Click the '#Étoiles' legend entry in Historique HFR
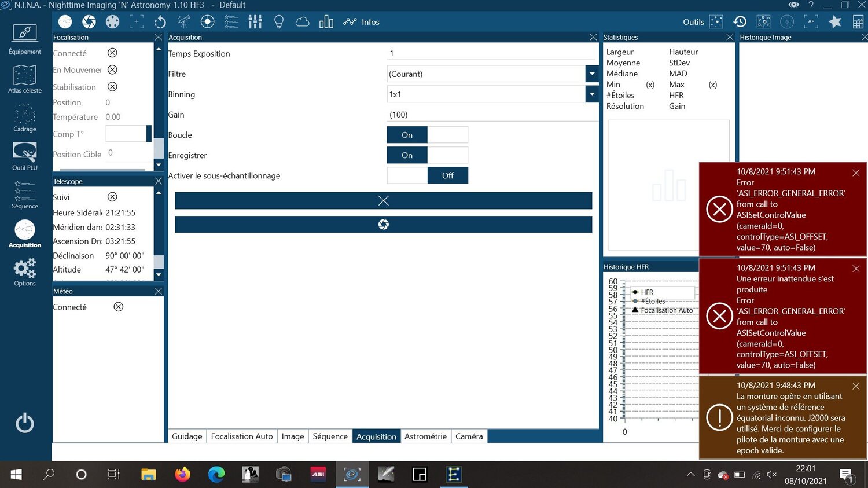Image resolution: width=868 pixels, height=488 pixels. [x=653, y=301]
